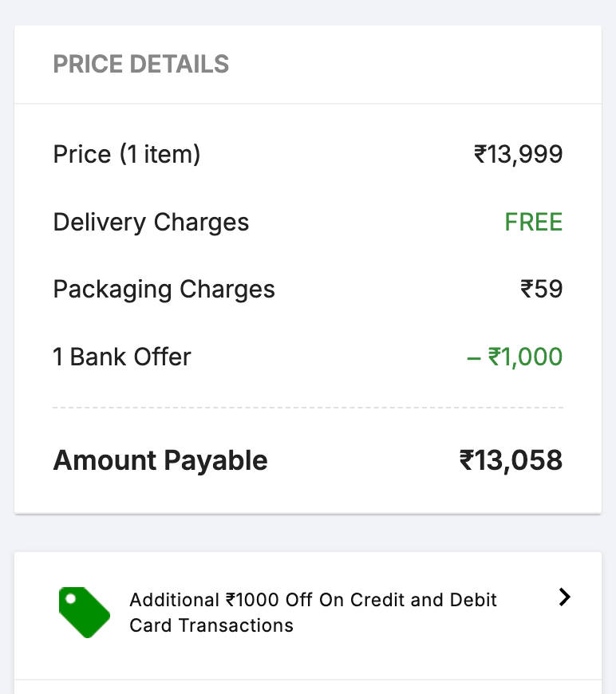Select the – ₹1,000 bank discount amount
Screen dimensions: 616x694
point(515,357)
